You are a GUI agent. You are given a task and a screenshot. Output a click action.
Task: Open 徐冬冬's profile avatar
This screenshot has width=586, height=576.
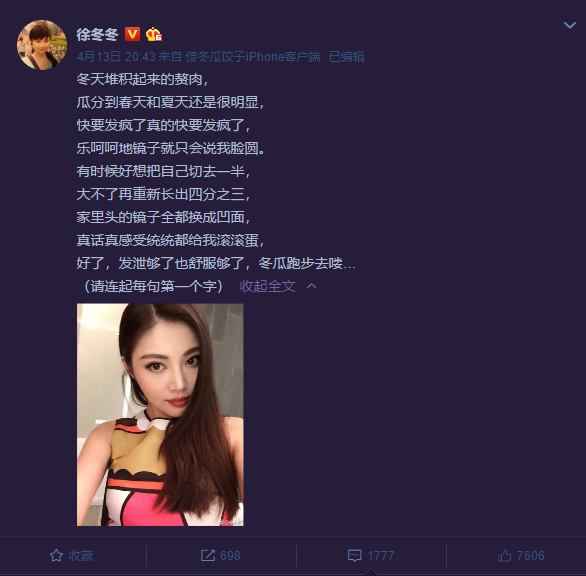pyautogui.click(x=42, y=45)
